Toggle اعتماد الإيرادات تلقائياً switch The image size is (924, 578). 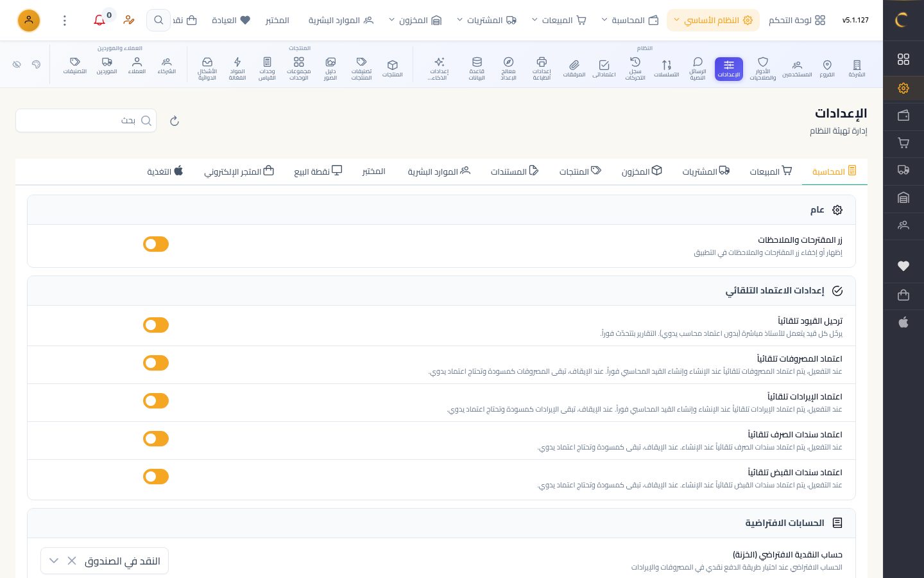(156, 401)
